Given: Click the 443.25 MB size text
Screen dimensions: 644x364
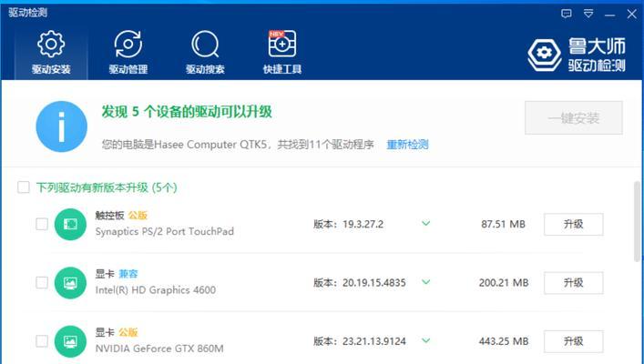Looking at the screenshot, I should click(x=504, y=341).
